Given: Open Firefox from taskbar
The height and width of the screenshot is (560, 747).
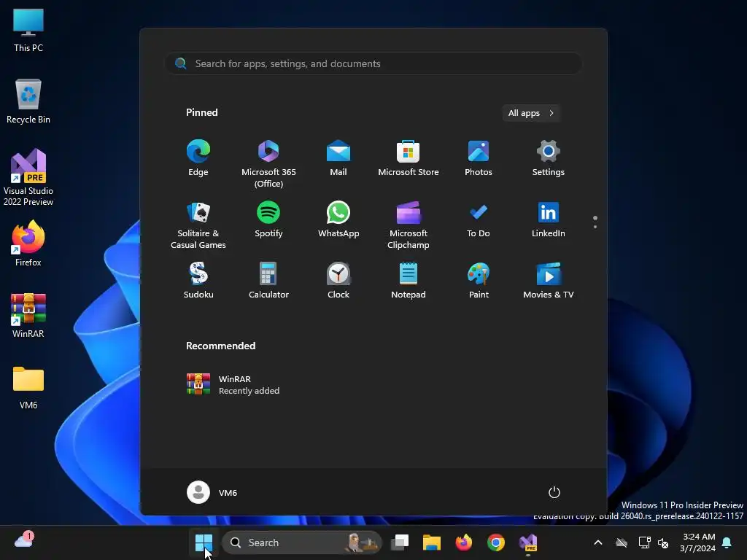Looking at the screenshot, I should tap(463, 542).
